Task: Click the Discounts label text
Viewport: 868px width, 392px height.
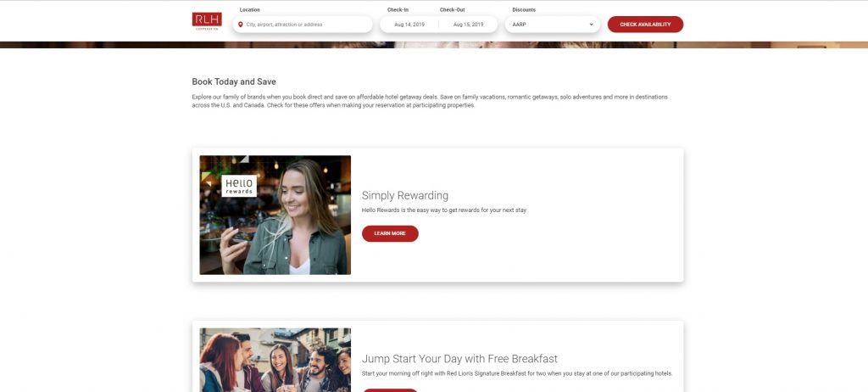Action: (524, 9)
